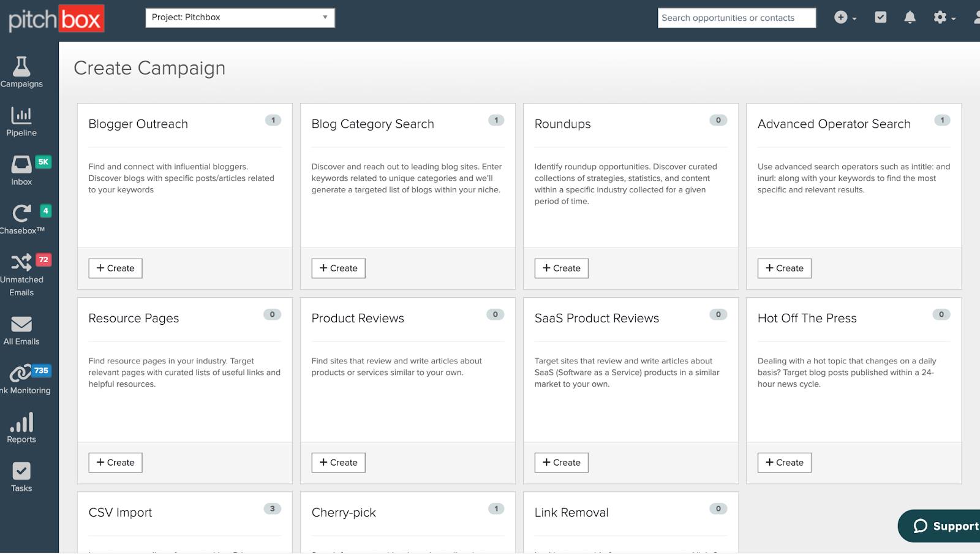Select the Product Reviews title

click(358, 318)
